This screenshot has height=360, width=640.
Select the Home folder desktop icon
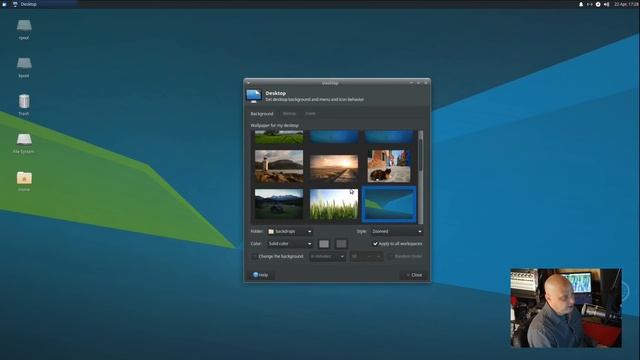pyautogui.click(x=24, y=181)
